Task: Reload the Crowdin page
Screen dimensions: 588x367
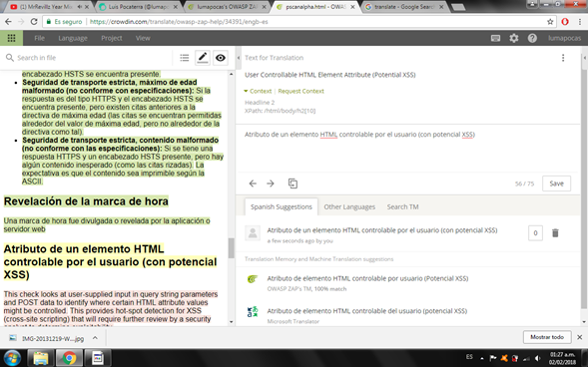Action: [34, 22]
